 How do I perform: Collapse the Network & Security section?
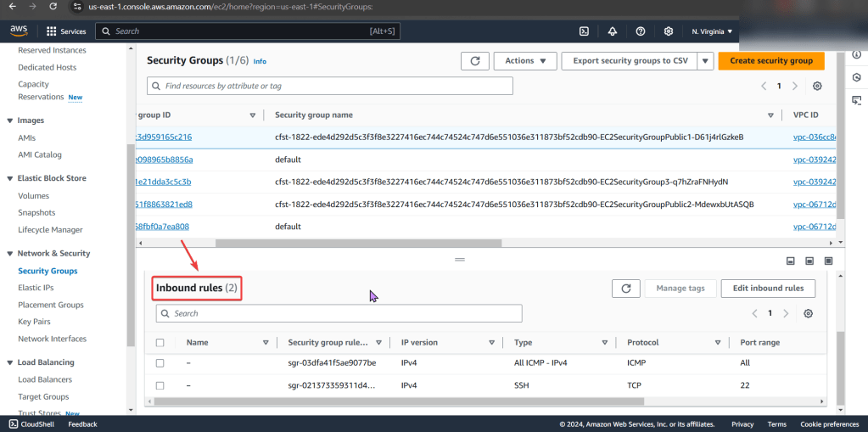click(10, 254)
